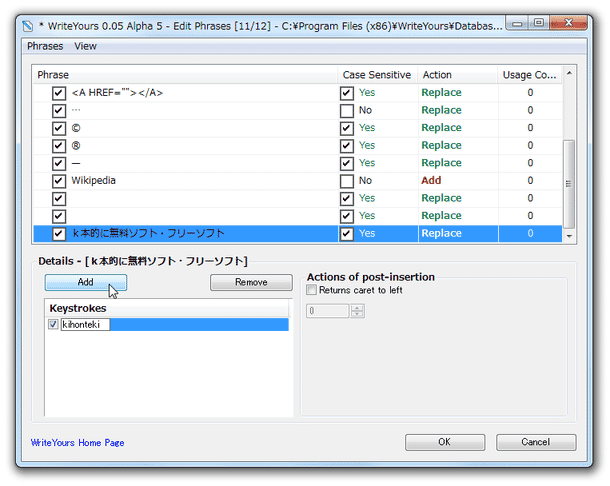Toggle case sensitive checkbox for copyright symbol row
Image resolution: width=610 pixels, height=486 pixels.
point(347,128)
